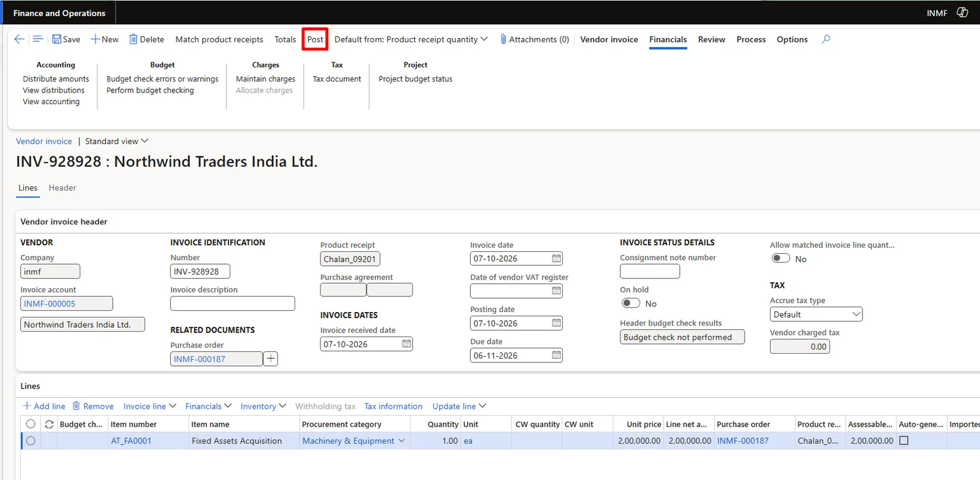This screenshot has height=480, width=980.
Task: Open the Process tab
Action: 751,39
